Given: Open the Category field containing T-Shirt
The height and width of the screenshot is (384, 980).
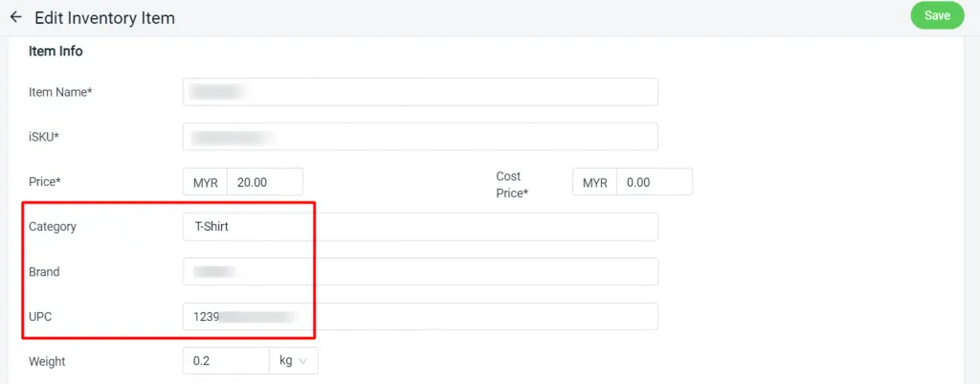Looking at the screenshot, I should tap(419, 227).
